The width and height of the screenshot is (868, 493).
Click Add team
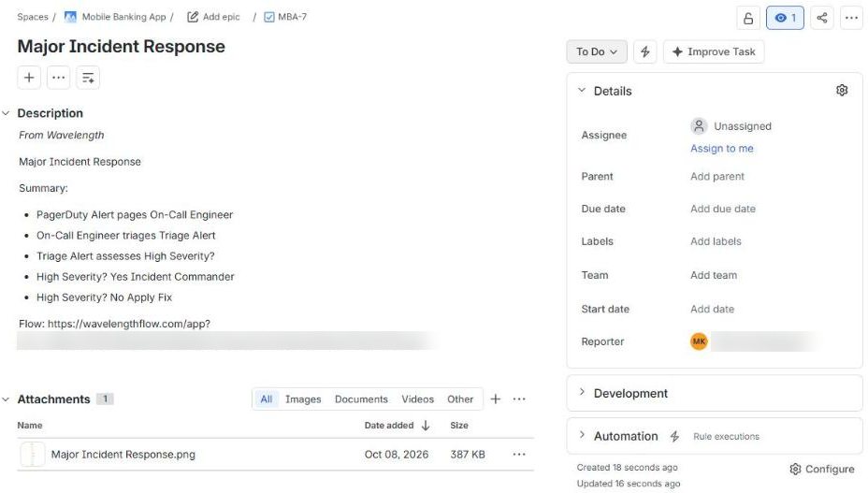tap(714, 275)
